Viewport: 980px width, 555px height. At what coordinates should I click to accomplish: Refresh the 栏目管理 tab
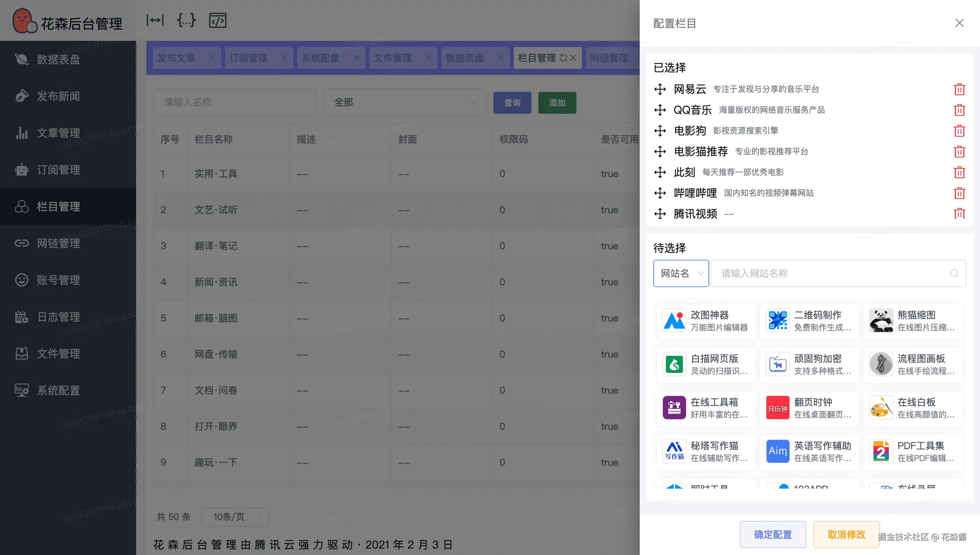(563, 58)
